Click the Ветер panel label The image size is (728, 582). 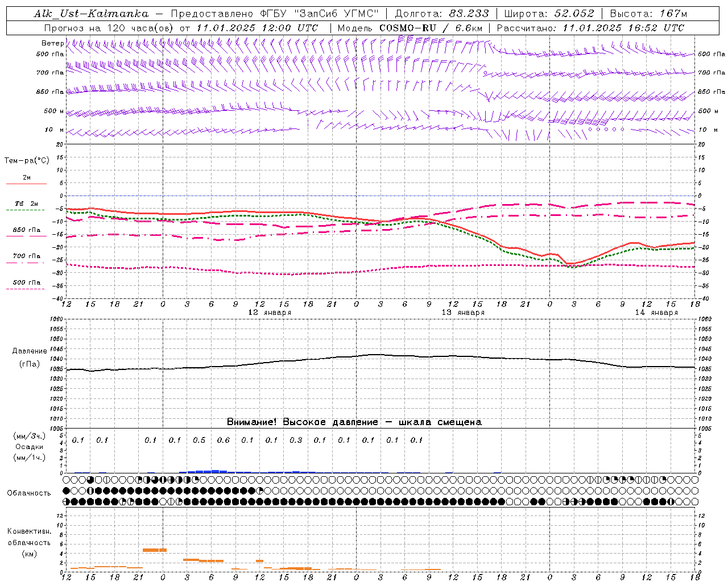click(53, 43)
